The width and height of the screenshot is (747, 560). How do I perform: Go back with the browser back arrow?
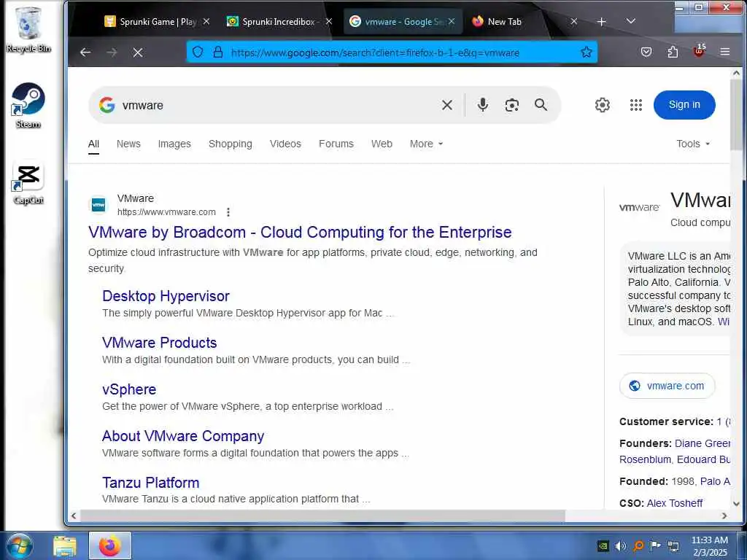pos(85,52)
